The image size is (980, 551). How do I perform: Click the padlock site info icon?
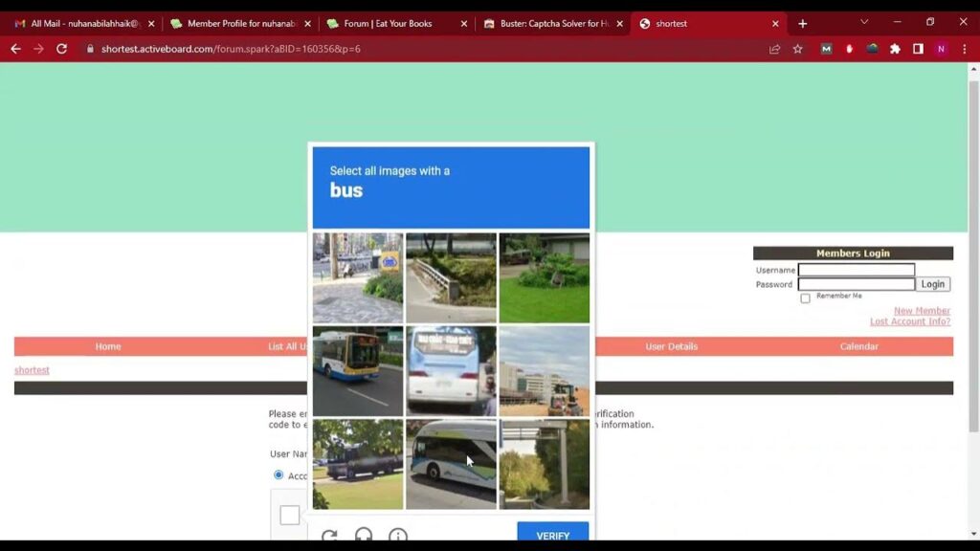pyautogui.click(x=90, y=49)
